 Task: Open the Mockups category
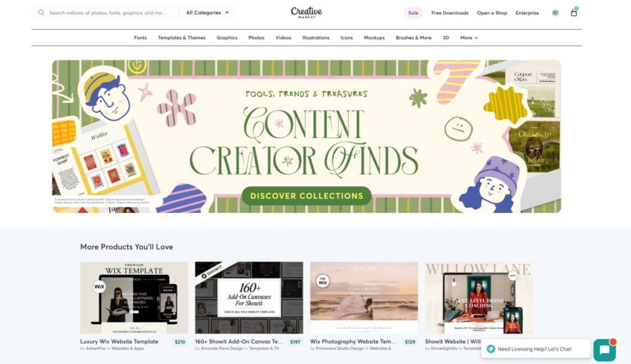pyautogui.click(x=374, y=38)
